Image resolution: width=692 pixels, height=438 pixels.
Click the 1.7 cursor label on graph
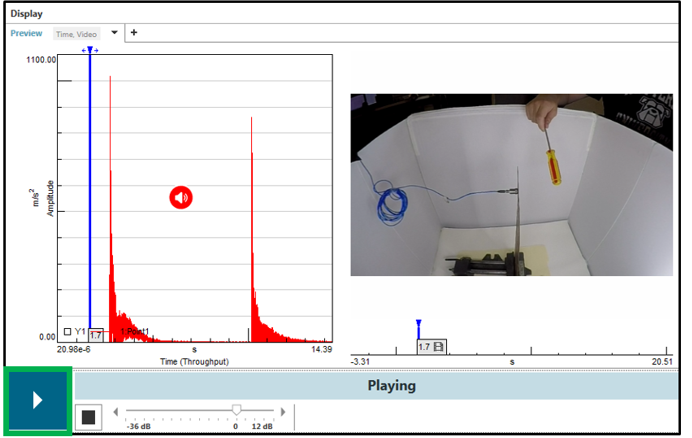(95, 335)
